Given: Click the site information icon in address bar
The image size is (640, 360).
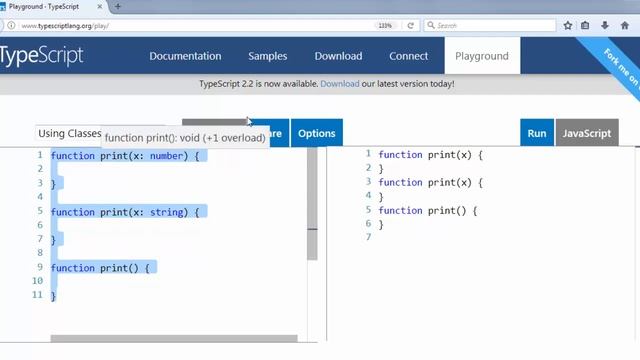Looking at the screenshot, I should point(11,25).
